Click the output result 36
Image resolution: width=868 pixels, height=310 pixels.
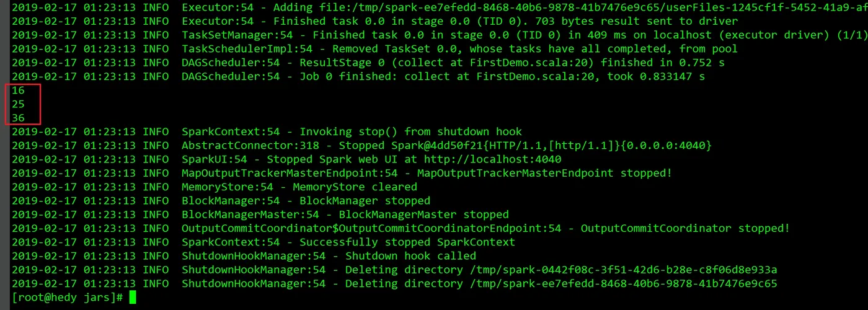click(x=18, y=118)
